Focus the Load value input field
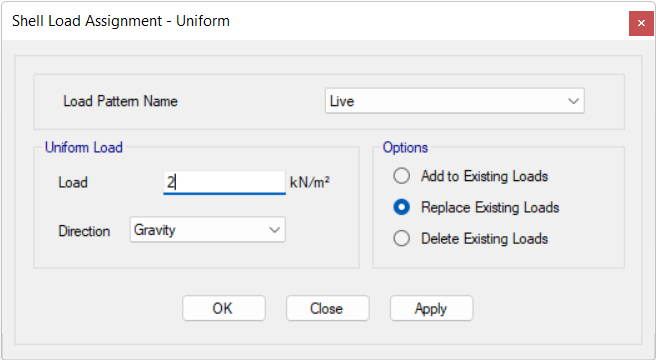Screen dimensions: 656x360 pos(224,183)
